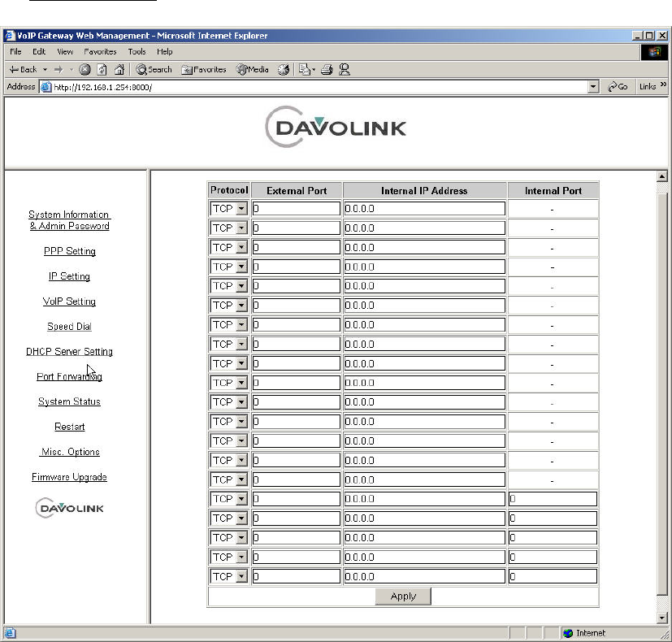Viewport: 672px width, 642px height.
Task: Click the small DAVOLINK logo in sidebar
Action: tap(69, 508)
